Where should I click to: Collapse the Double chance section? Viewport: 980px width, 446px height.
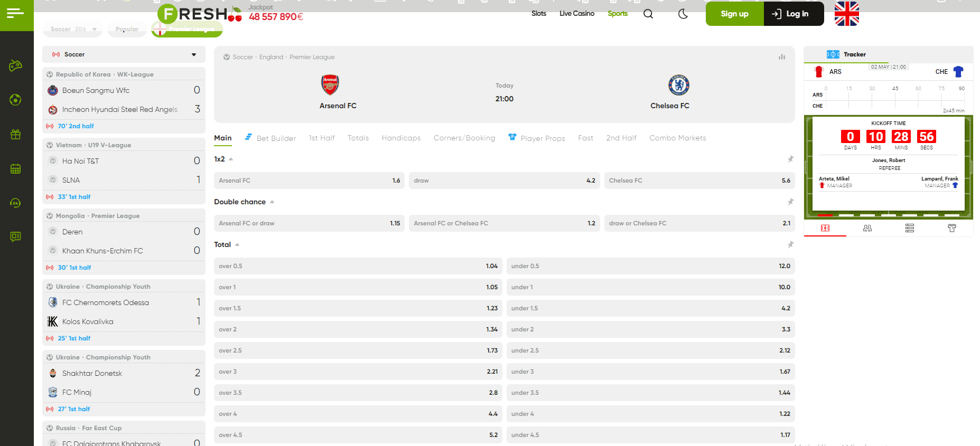tap(272, 202)
